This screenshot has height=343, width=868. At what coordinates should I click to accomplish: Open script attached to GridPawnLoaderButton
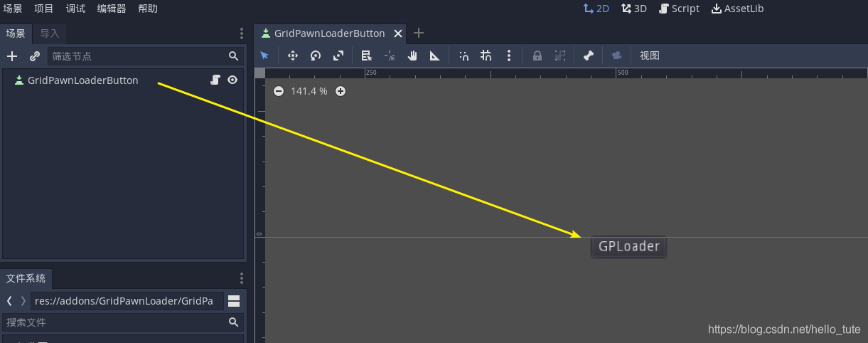(x=215, y=80)
